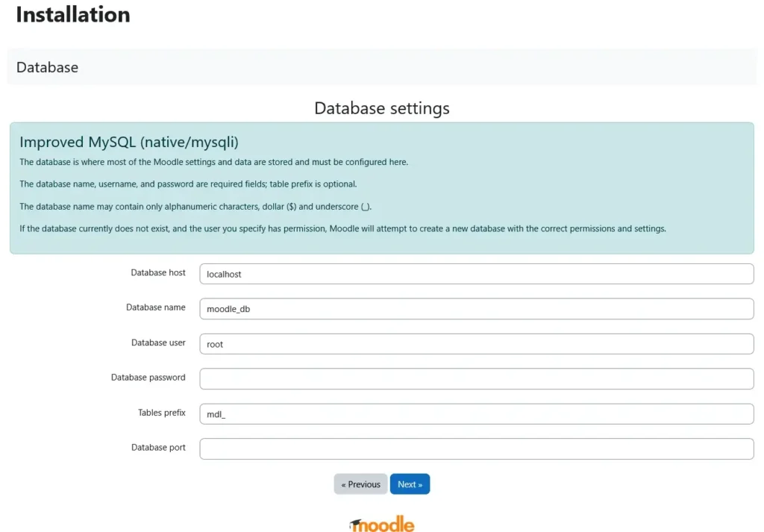Viewport: 764px width, 532px height.
Task: Click the Database host label text
Action: pos(157,272)
